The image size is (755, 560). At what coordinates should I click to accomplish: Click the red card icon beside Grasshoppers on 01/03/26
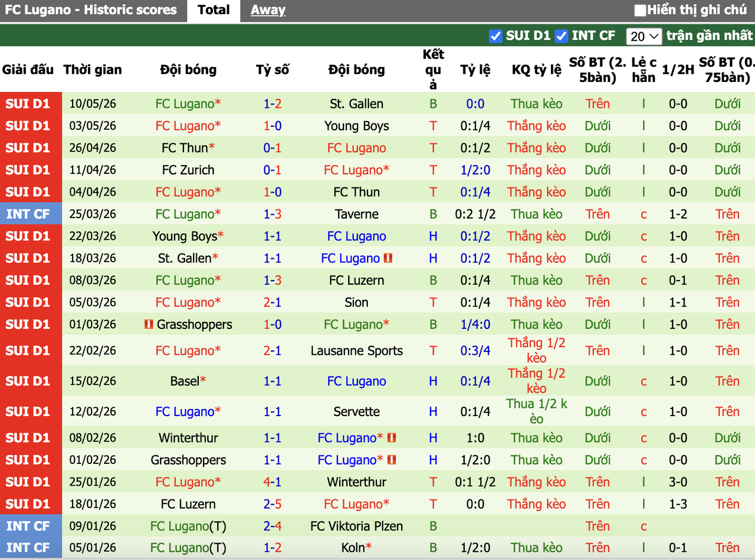149,324
